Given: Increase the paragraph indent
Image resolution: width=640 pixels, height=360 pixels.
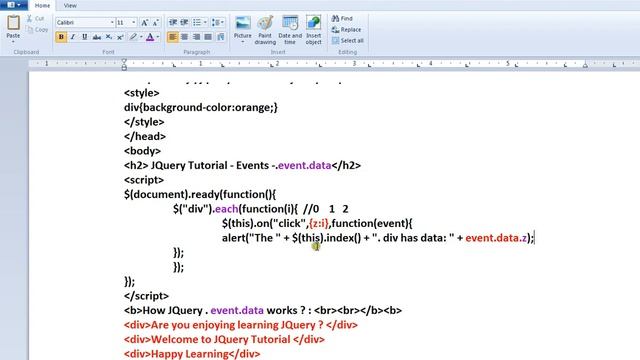Looking at the screenshot, I should coord(184,22).
